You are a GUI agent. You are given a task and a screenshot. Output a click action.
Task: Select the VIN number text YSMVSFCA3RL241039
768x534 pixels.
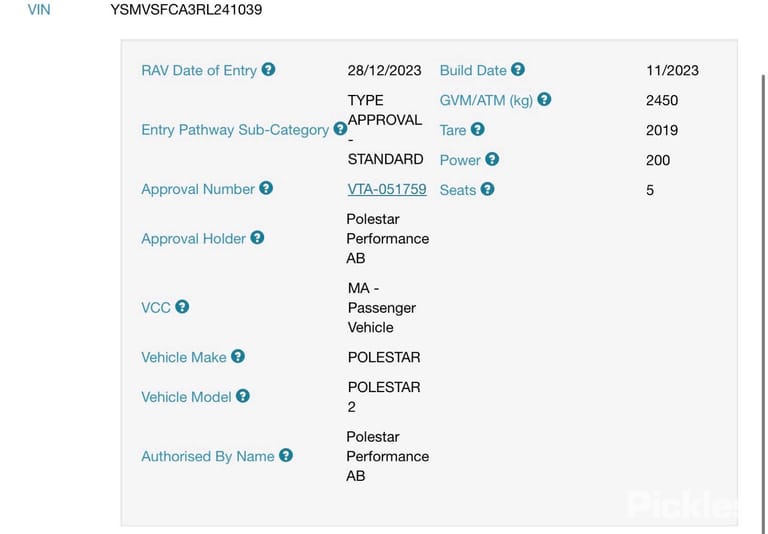[186, 10]
